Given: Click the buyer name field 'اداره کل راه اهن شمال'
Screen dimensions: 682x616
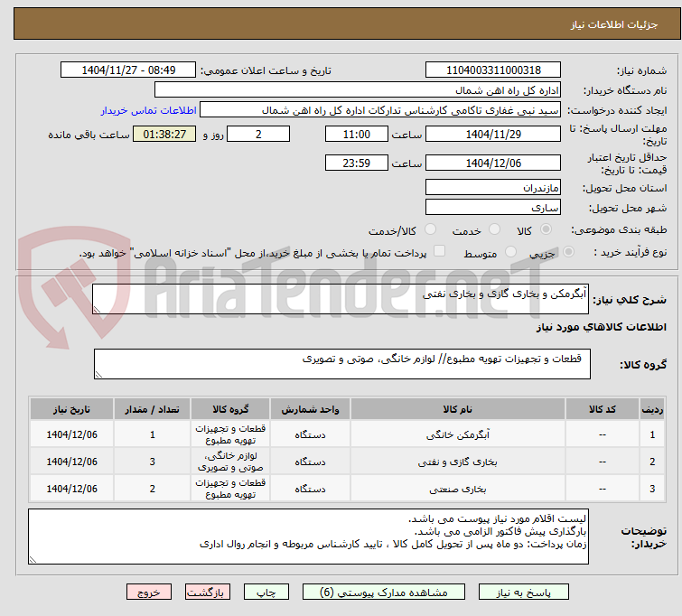Looking at the screenshot, I should [x=358, y=90].
